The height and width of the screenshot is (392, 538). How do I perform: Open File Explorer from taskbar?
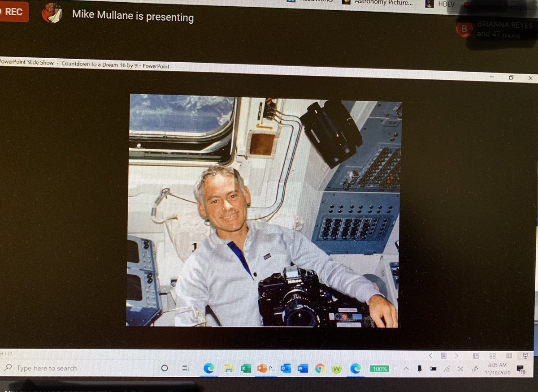pyautogui.click(x=229, y=369)
